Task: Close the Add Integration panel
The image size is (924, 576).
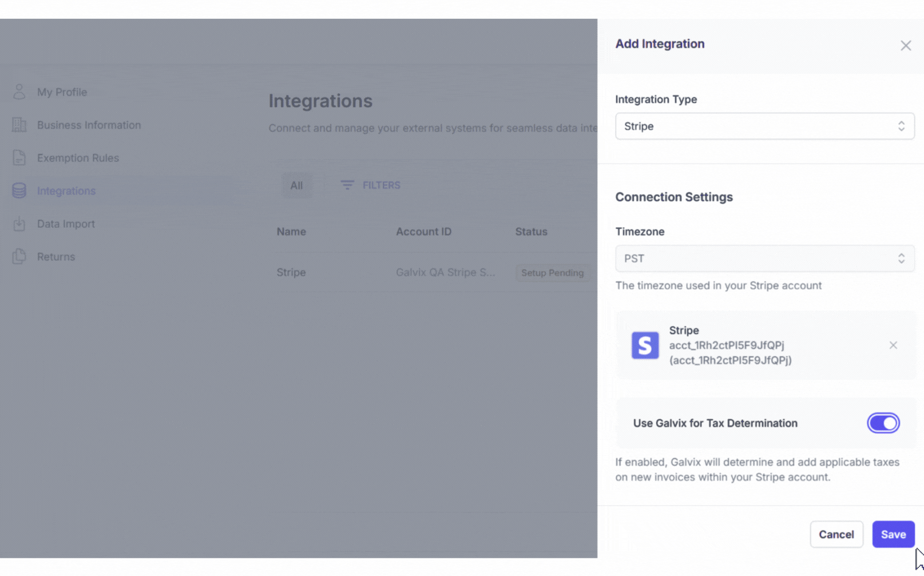Action: pos(905,45)
